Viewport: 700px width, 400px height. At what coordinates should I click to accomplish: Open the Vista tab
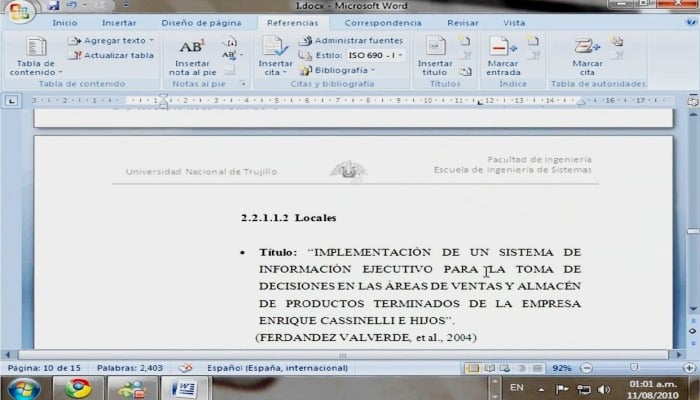(514, 23)
